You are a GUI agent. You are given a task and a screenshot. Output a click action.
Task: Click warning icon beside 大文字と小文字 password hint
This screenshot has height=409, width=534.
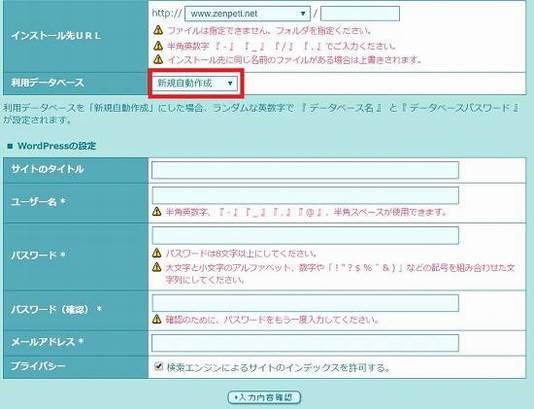[x=157, y=267]
